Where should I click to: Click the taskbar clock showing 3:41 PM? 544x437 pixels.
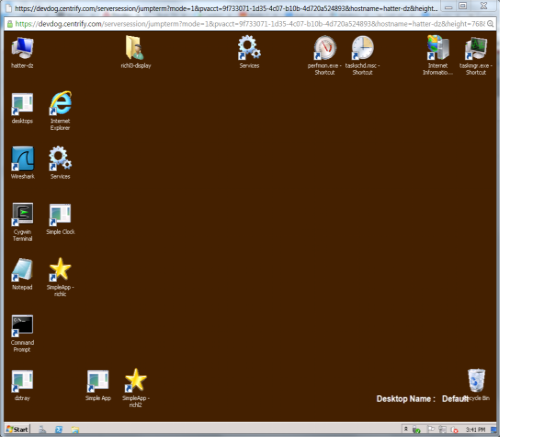click(475, 430)
